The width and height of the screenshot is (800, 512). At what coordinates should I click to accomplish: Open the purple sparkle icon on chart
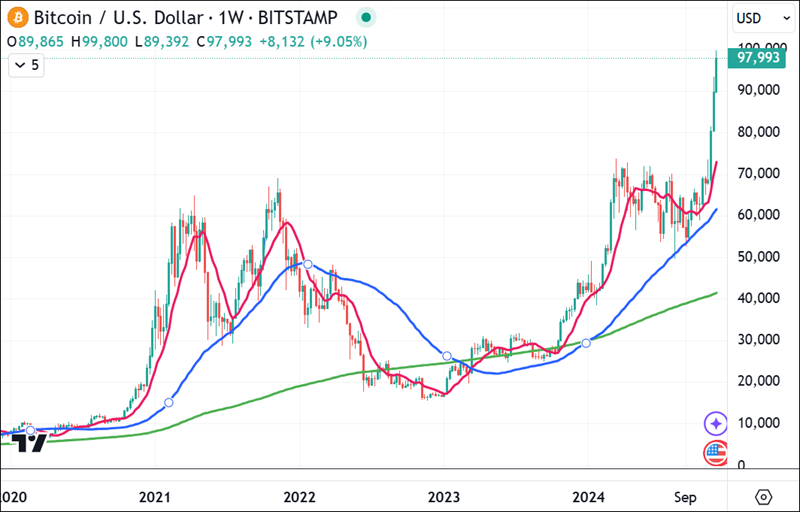coord(715,423)
